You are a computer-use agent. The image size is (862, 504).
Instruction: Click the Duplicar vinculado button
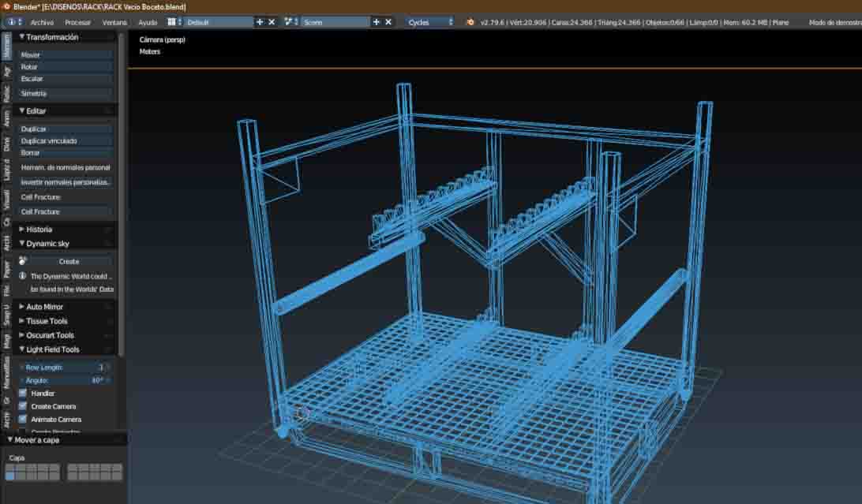click(65, 139)
